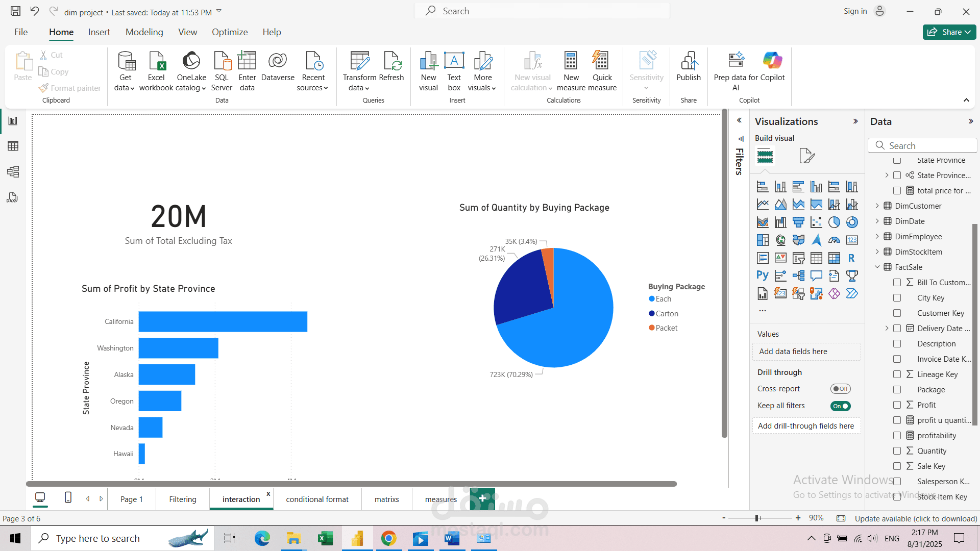
Task: Switch to Table view icon
Action: [x=13, y=146]
